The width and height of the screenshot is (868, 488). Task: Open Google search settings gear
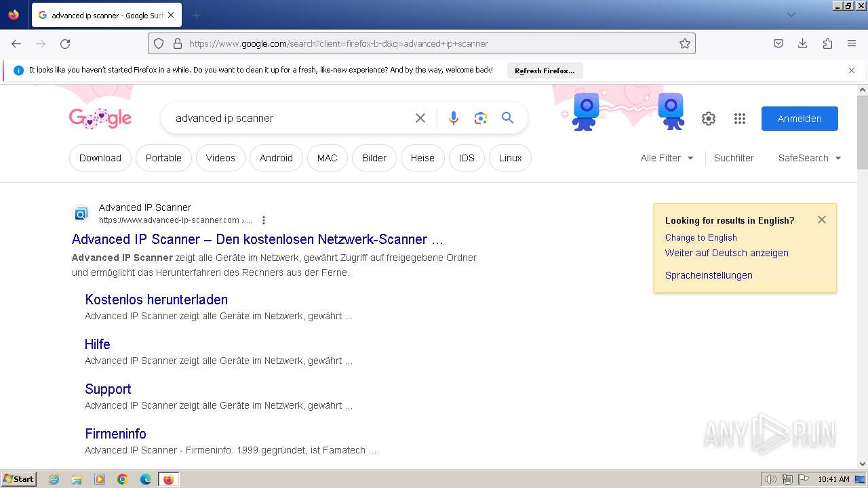tap(709, 119)
